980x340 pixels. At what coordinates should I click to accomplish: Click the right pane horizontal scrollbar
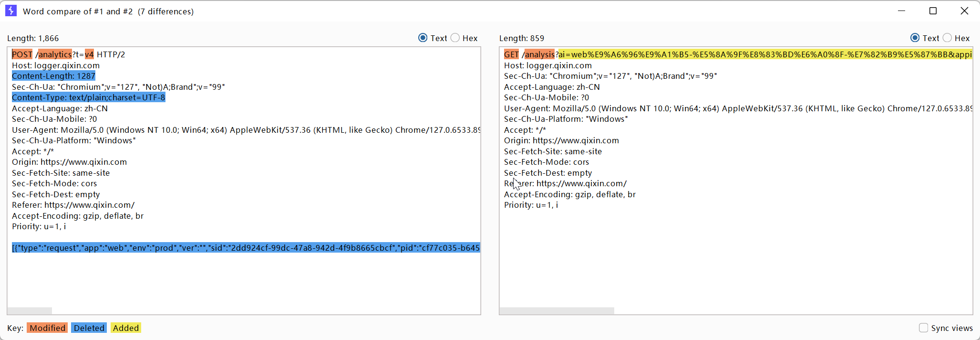point(557,310)
